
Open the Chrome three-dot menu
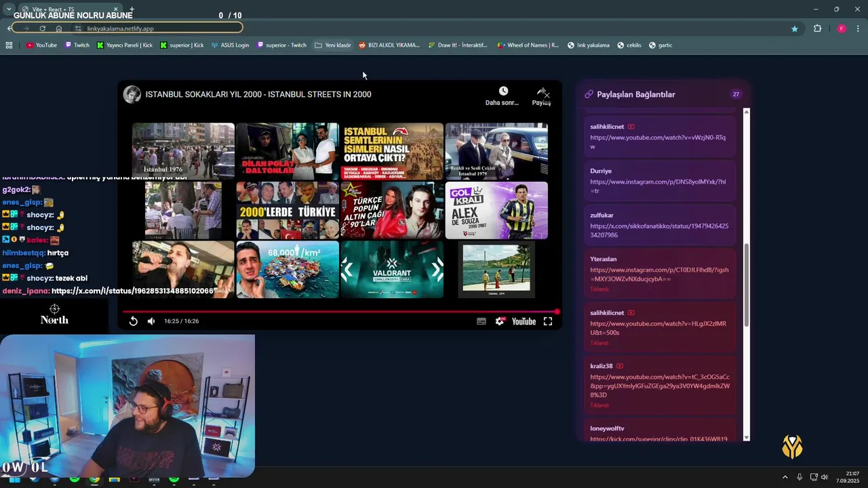[859, 28]
